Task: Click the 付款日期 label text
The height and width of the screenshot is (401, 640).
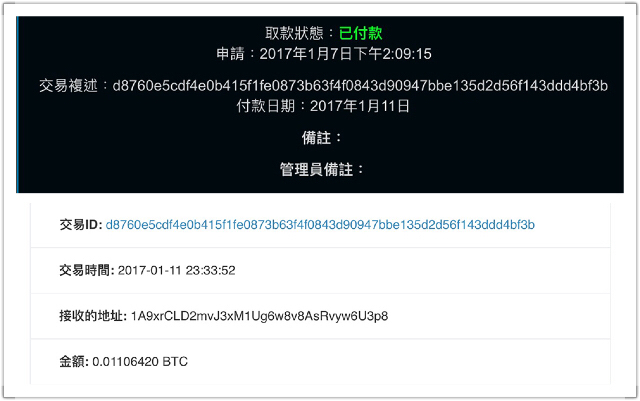Action: pyautogui.click(x=266, y=106)
